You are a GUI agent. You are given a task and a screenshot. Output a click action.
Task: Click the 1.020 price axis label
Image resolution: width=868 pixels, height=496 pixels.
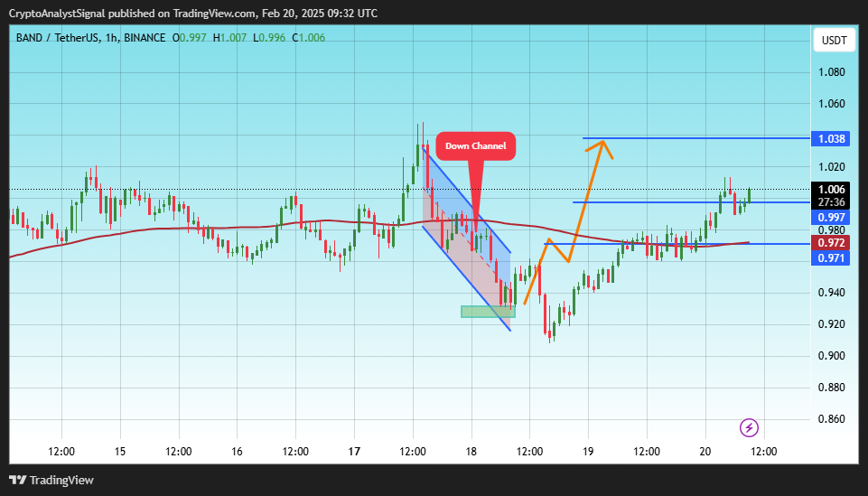click(x=832, y=166)
